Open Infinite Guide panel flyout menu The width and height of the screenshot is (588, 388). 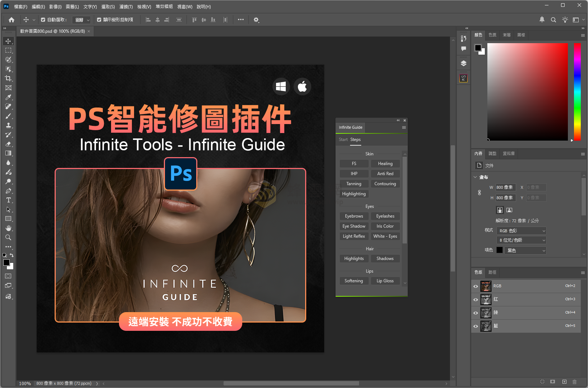click(404, 128)
